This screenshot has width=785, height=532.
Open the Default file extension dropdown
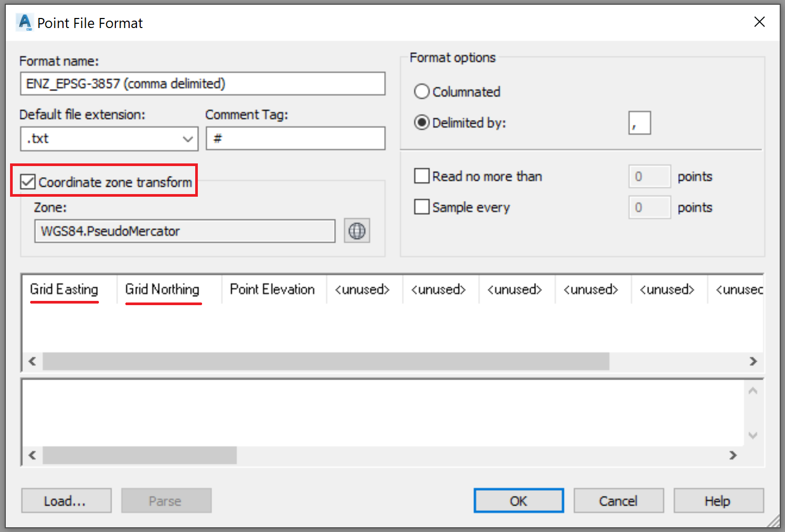[188, 139]
